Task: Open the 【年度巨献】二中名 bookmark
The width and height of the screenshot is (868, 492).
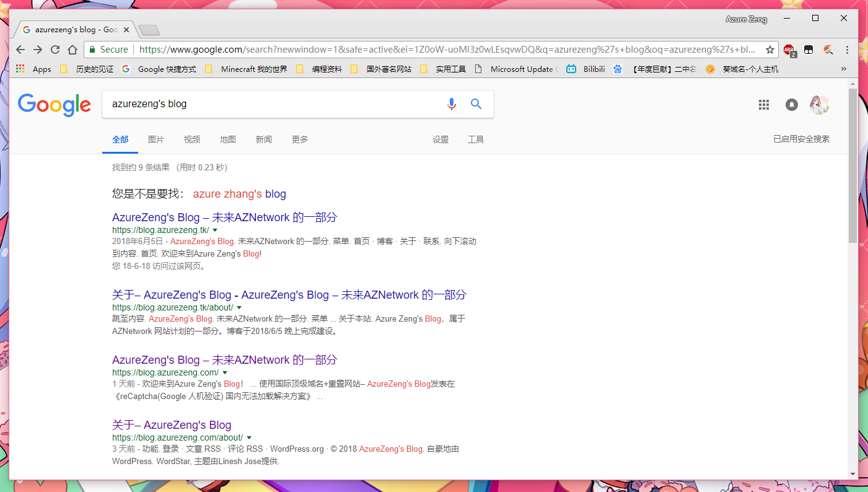Action: coord(655,69)
